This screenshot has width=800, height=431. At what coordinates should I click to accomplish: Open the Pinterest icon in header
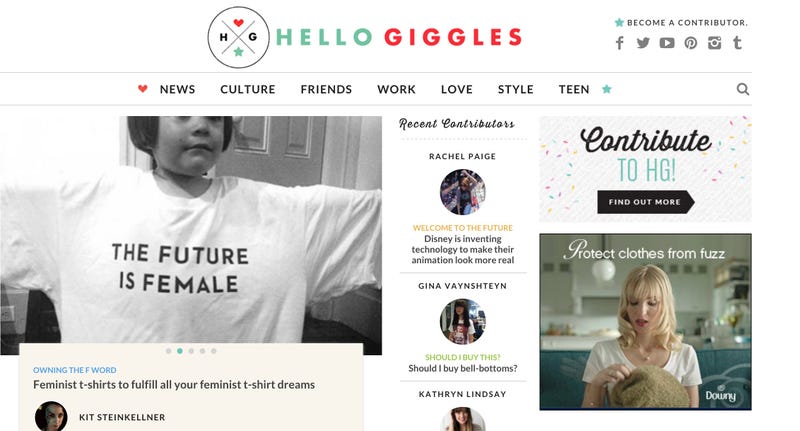coord(691,43)
